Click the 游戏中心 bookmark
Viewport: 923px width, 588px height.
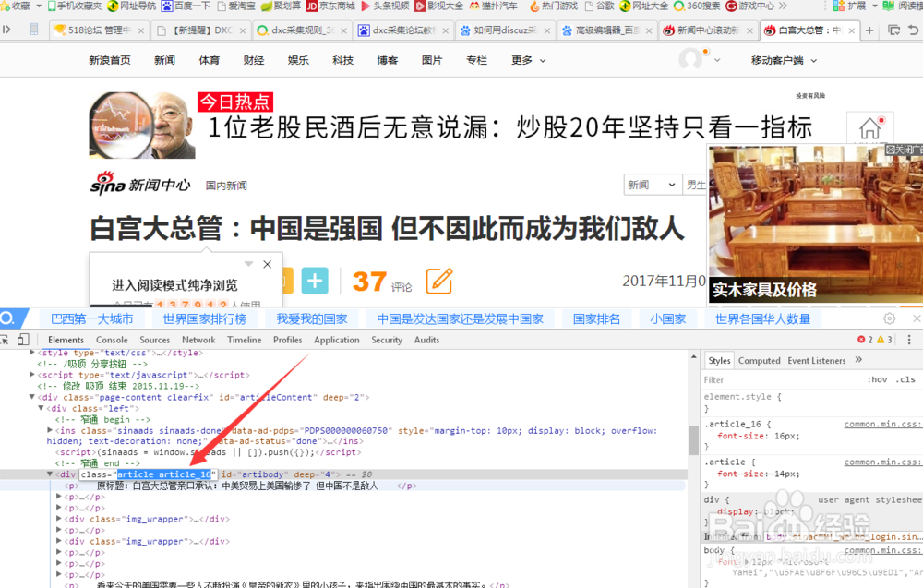click(749, 6)
